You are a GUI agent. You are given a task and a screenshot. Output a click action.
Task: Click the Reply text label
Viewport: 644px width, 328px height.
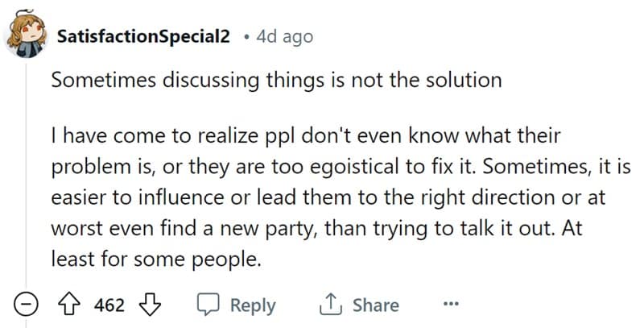click(x=253, y=305)
